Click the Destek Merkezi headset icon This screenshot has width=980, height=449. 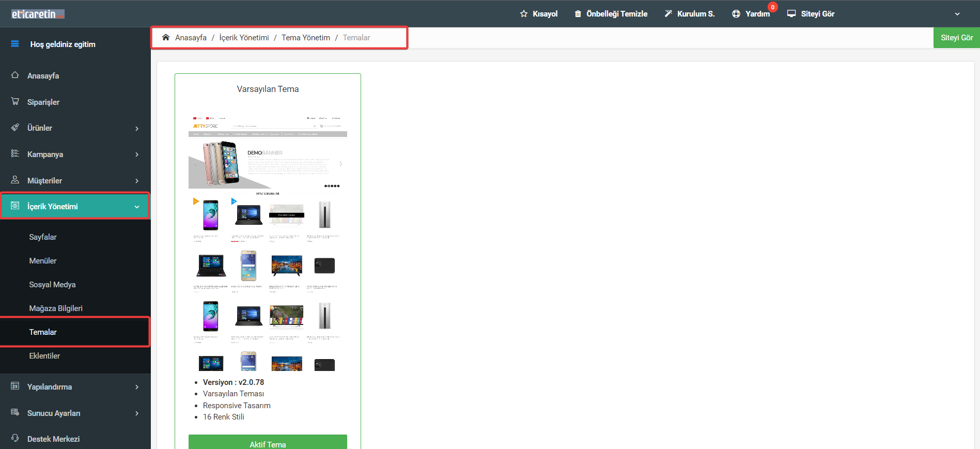point(15,438)
